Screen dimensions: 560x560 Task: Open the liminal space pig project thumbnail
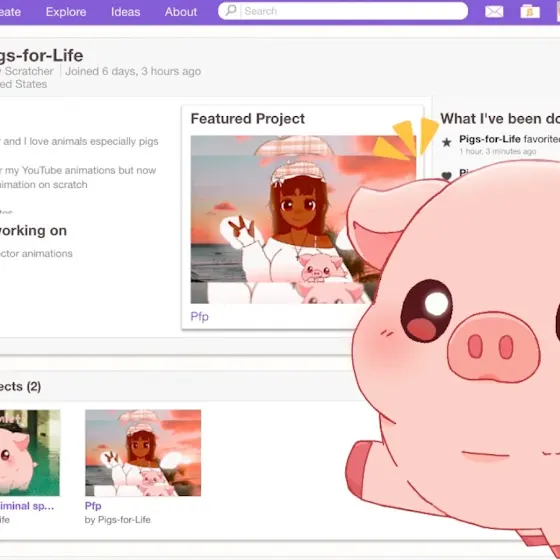pyautogui.click(x=30, y=452)
